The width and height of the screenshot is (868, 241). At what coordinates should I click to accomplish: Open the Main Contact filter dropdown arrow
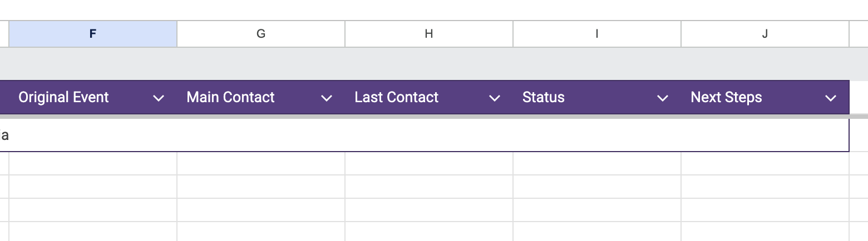coord(327,98)
